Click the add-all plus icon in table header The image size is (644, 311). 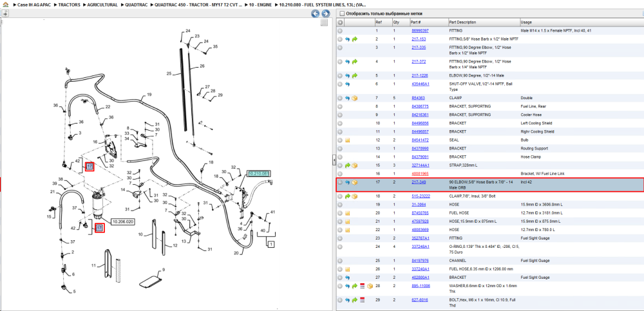pos(340,22)
